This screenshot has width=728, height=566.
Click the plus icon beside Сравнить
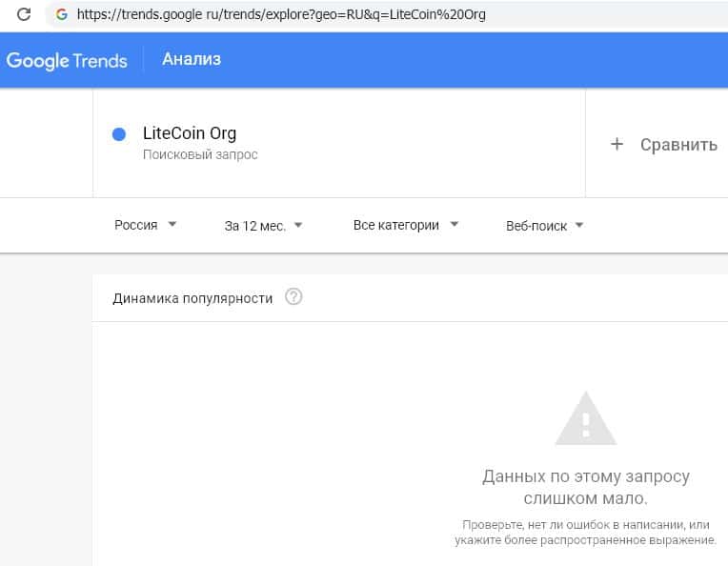click(617, 145)
